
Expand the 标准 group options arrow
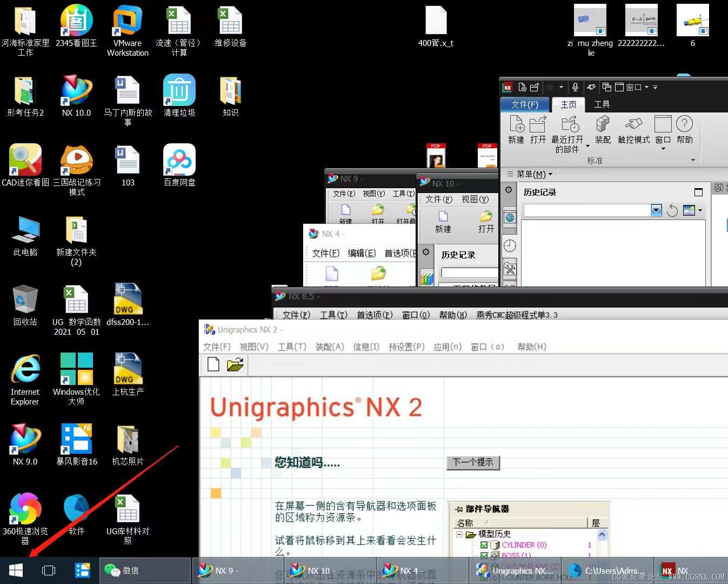(x=693, y=160)
